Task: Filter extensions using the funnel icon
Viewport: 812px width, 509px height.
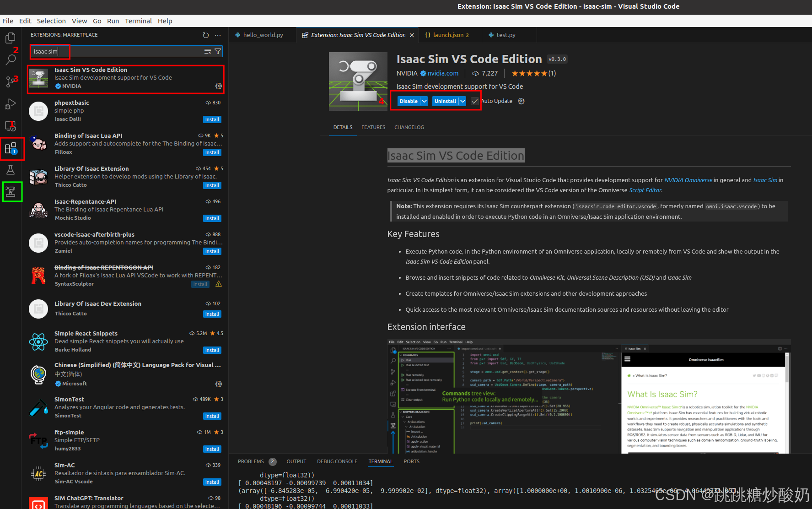Action: pyautogui.click(x=217, y=51)
